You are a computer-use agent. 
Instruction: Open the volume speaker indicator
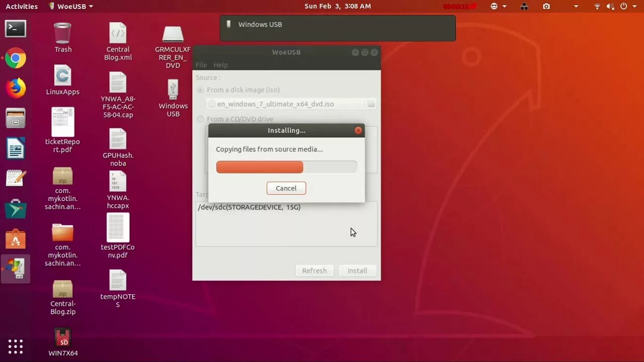[x=610, y=6]
